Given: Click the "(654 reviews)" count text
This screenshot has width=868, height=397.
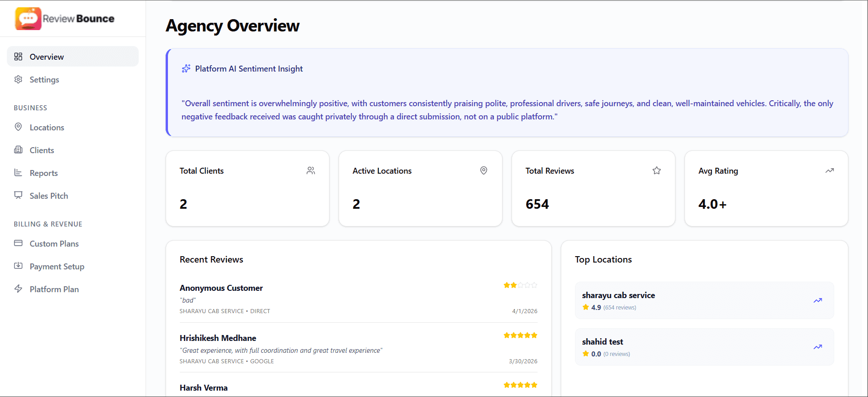Looking at the screenshot, I should click(620, 308).
